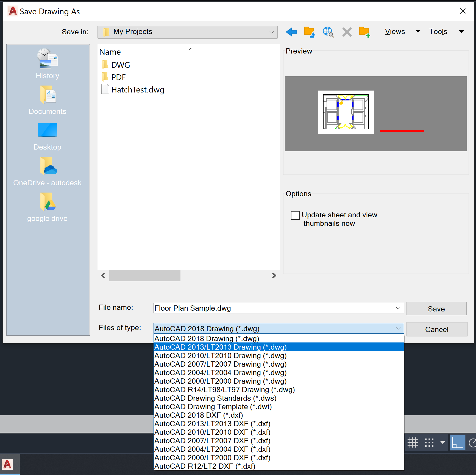Screen dimensions: 476x475
Task: Open Search the Web
Action: [x=328, y=32]
